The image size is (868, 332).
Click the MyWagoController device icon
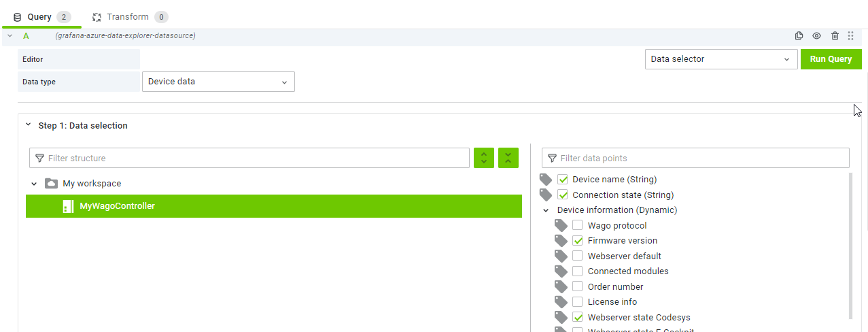[68, 206]
